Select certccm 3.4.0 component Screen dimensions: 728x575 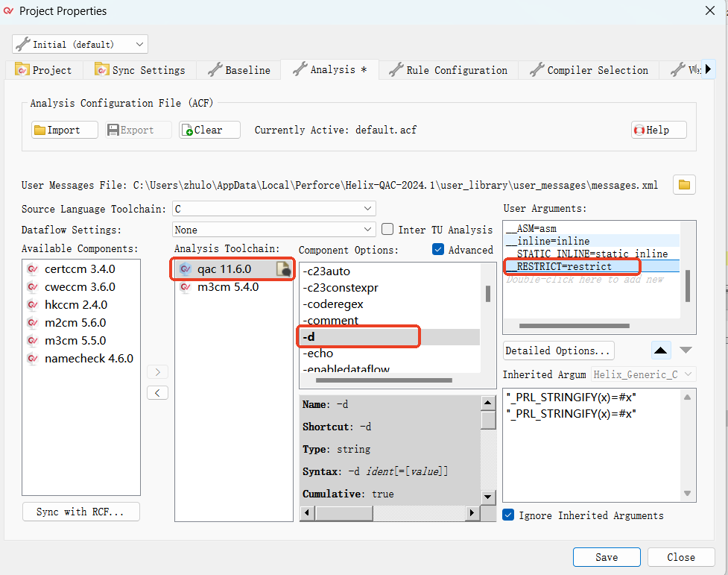tap(80, 269)
